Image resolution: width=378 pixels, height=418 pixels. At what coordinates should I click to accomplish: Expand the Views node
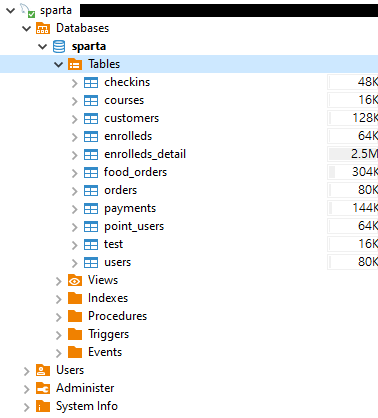[59, 281]
